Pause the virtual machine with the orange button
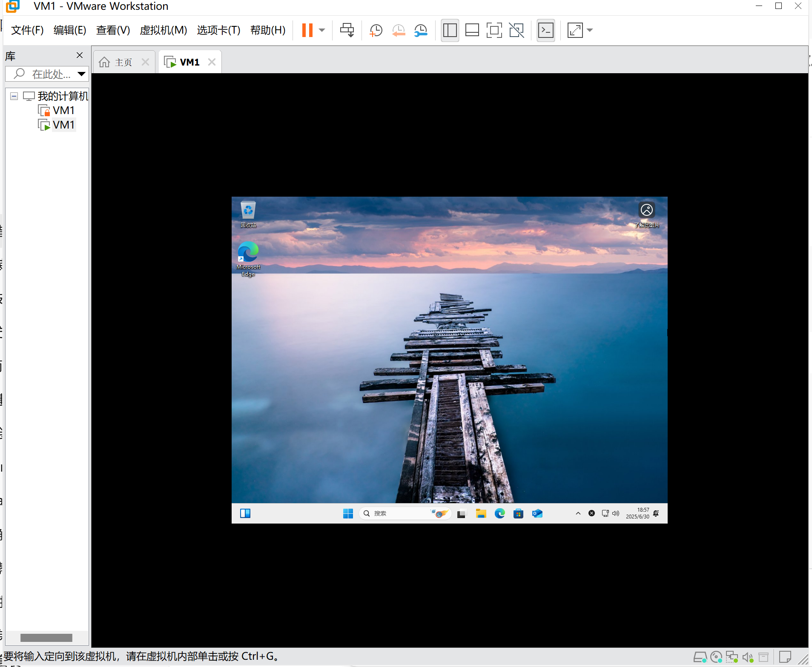Screen dimensions: 812x667 pyautogui.click(x=307, y=30)
